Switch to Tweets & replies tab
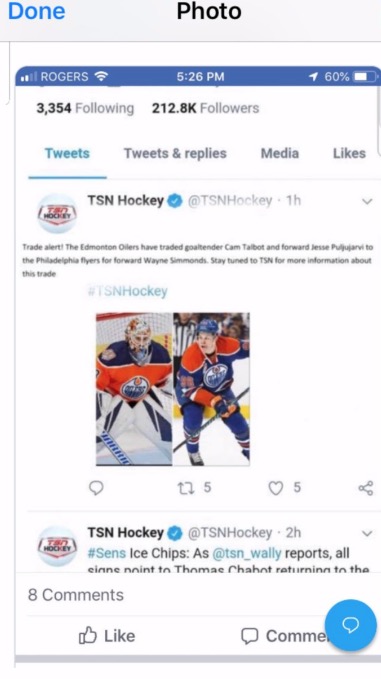This screenshot has width=381, height=679. 175,153
